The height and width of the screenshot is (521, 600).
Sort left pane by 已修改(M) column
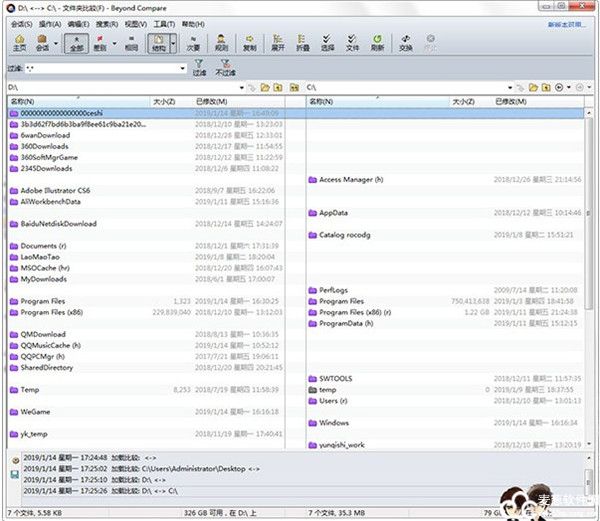pos(239,101)
